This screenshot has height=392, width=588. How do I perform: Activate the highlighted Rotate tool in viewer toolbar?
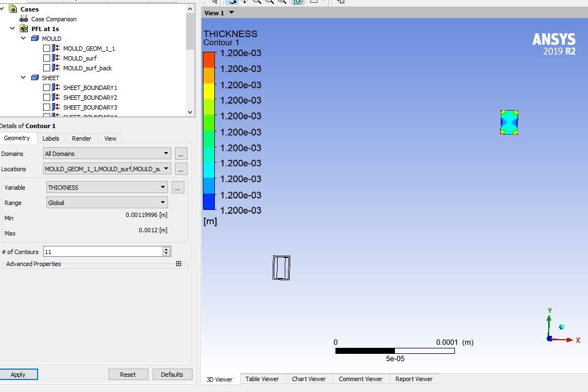click(232, 1)
